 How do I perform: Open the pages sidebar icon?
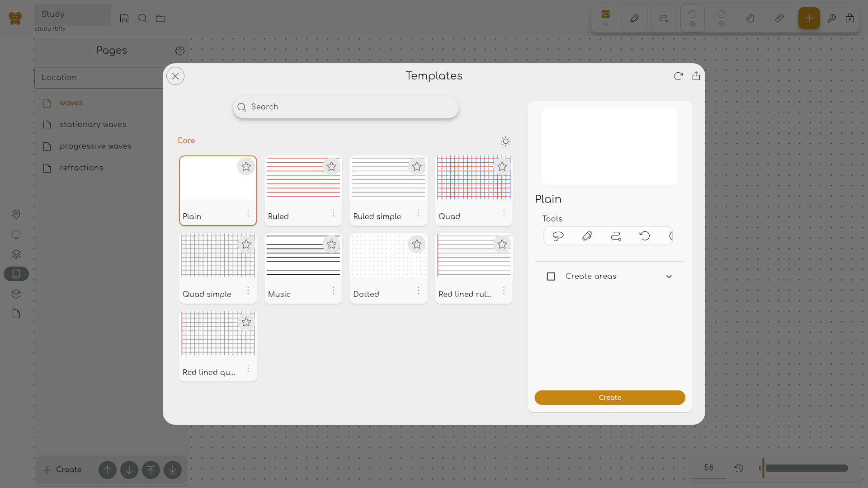click(x=16, y=274)
